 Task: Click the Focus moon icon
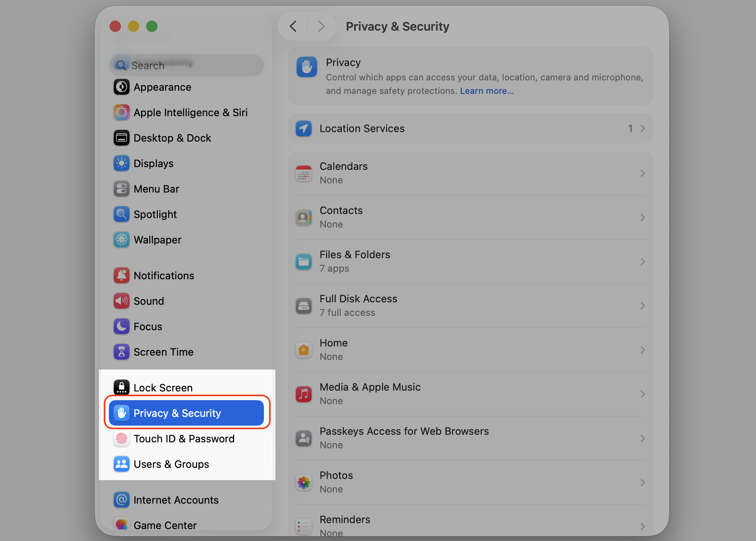(x=122, y=327)
